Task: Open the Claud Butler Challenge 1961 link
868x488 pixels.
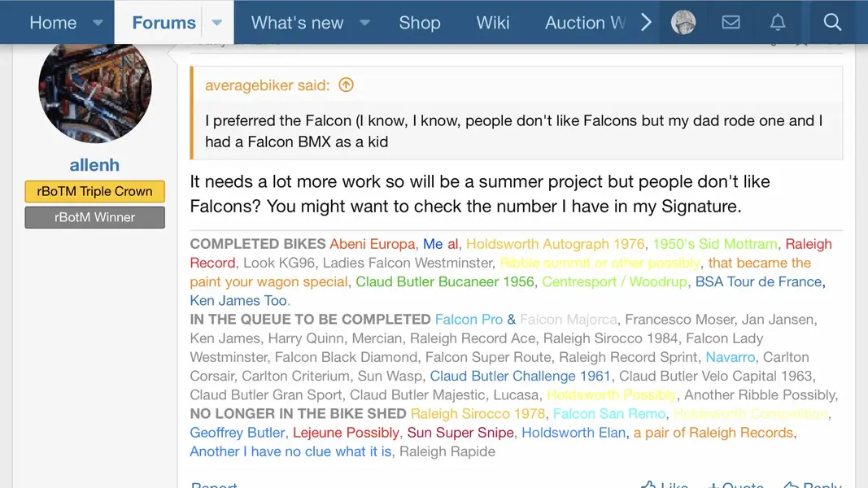Action: click(x=520, y=376)
